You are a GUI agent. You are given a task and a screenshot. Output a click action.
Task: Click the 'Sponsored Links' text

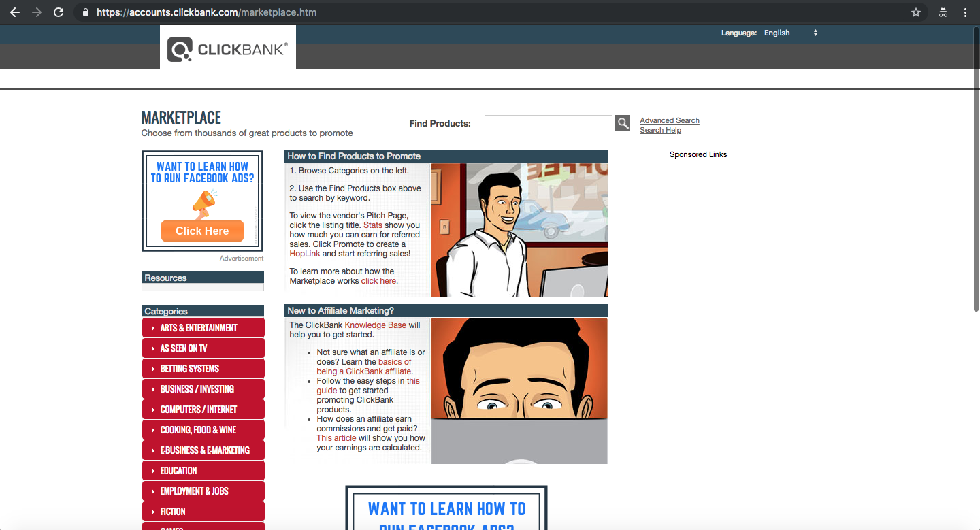698,154
